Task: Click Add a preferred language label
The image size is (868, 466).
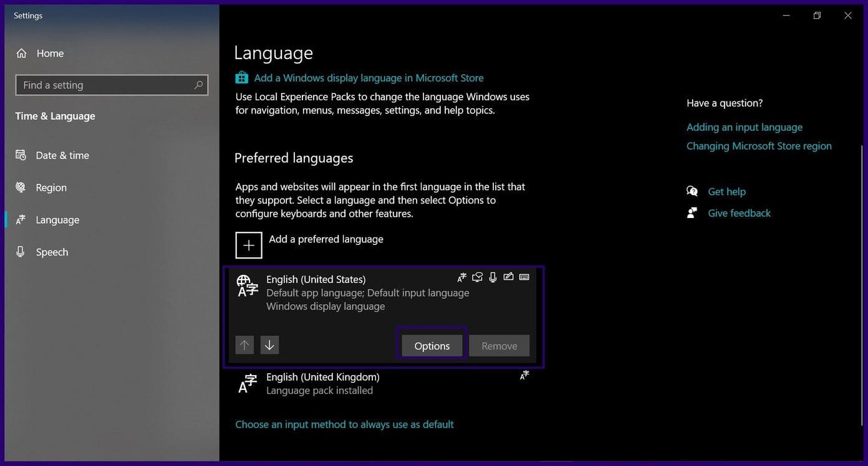Action: click(326, 239)
